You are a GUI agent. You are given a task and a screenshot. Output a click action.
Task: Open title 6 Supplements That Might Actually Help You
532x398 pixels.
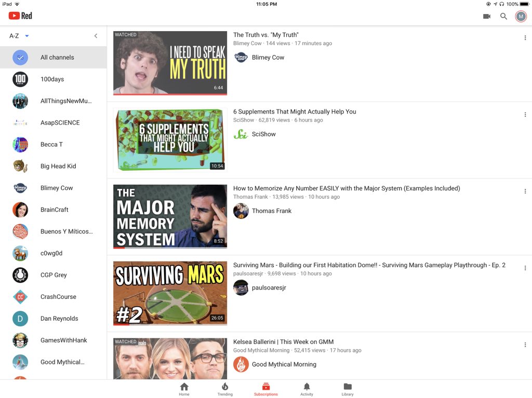tap(295, 112)
